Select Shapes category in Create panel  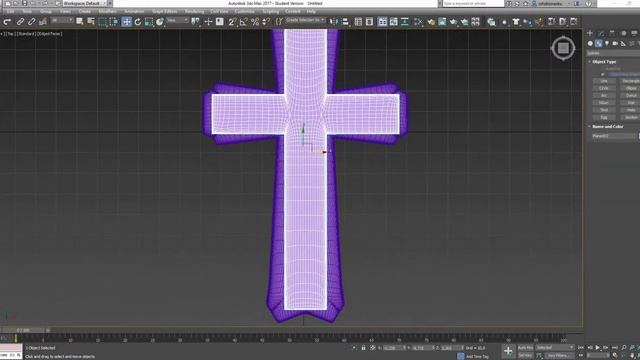[x=598, y=43]
